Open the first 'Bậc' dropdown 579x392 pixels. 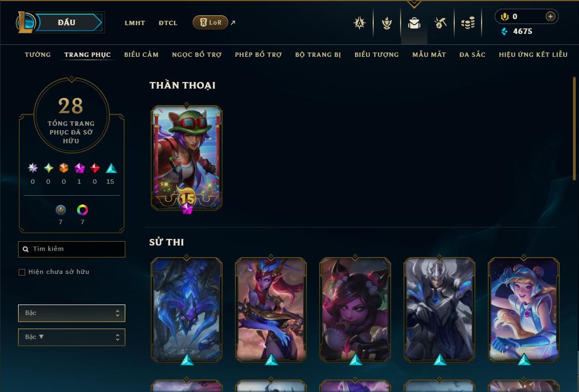[x=72, y=313]
